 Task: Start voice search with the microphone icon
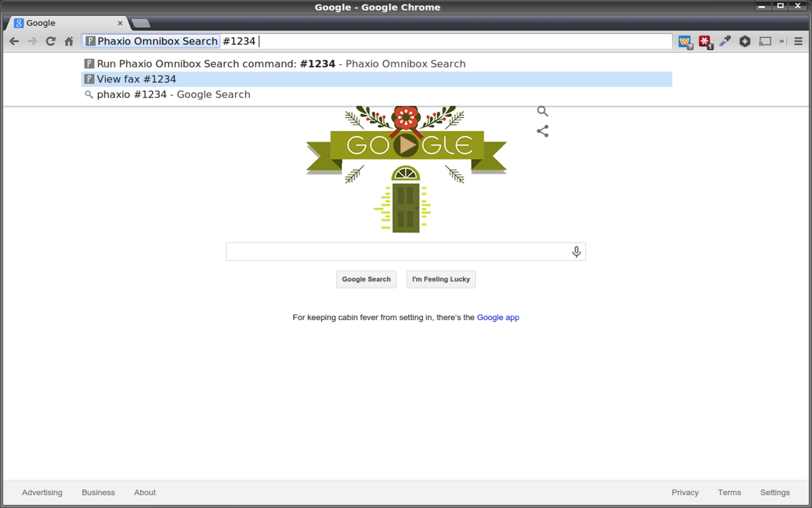[576, 251]
